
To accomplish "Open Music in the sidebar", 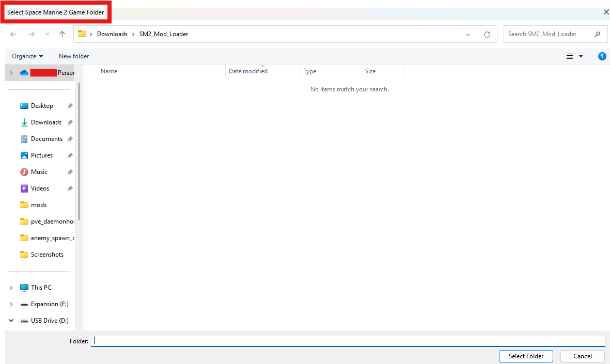I will pos(39,172).
